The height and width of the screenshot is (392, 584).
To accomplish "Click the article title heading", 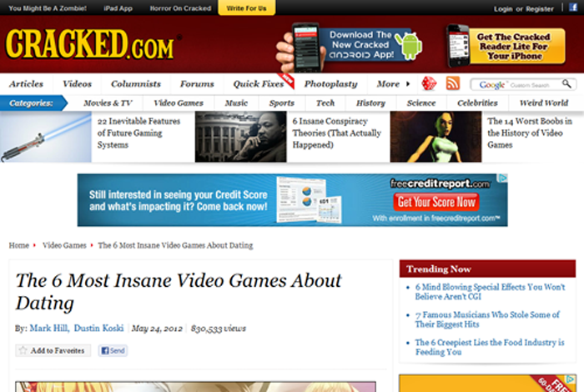I will (178, 291).
